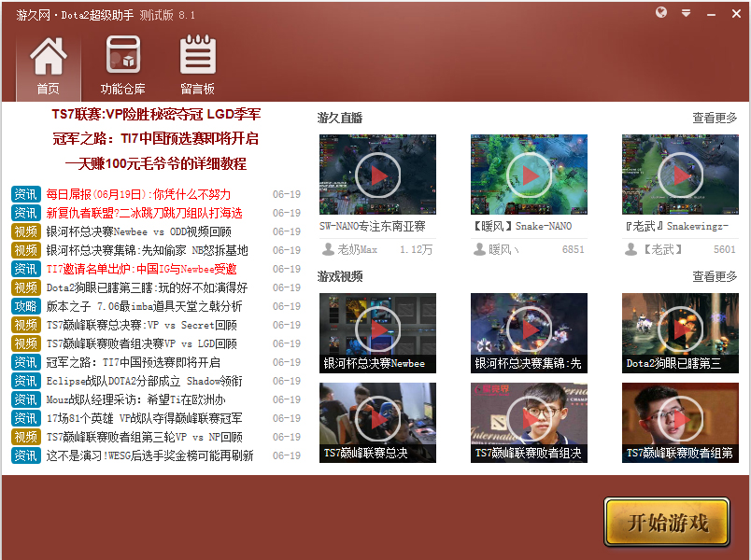Open TS7巅峰联赛总决赛:VP vs Secret回顾

[141, 325]
